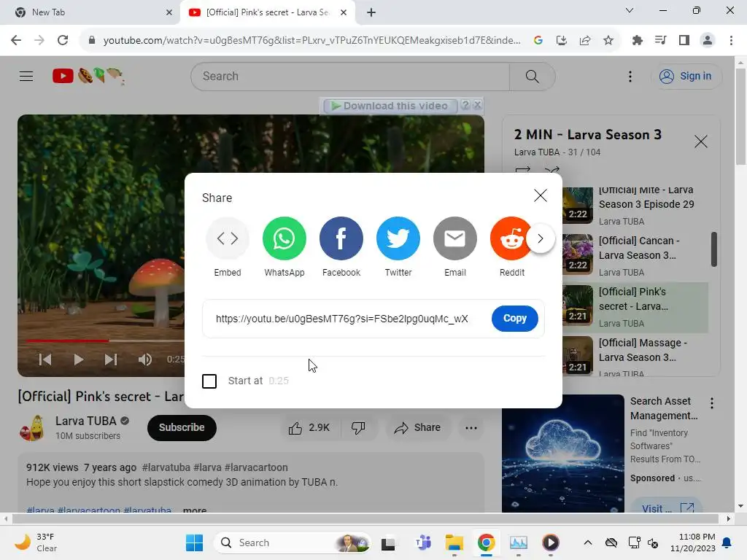Mute the video volume

pyautogui.click(x=145, y=359)
